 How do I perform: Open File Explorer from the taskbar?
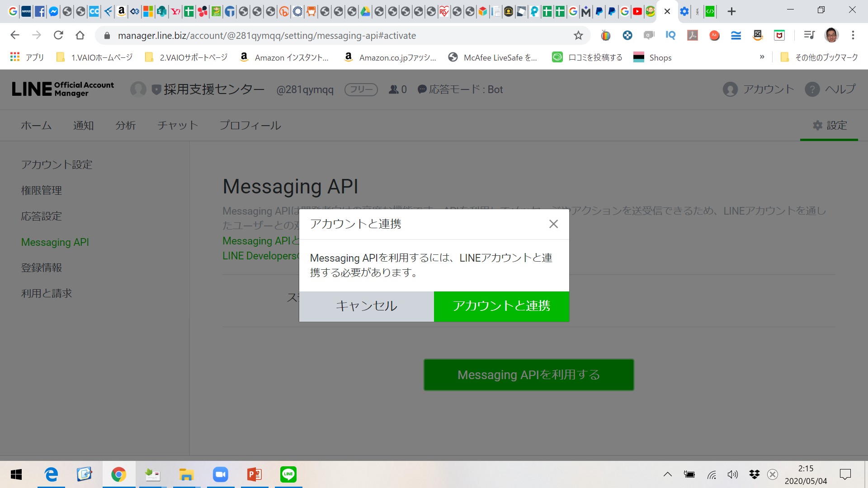(x=186, y=474)
